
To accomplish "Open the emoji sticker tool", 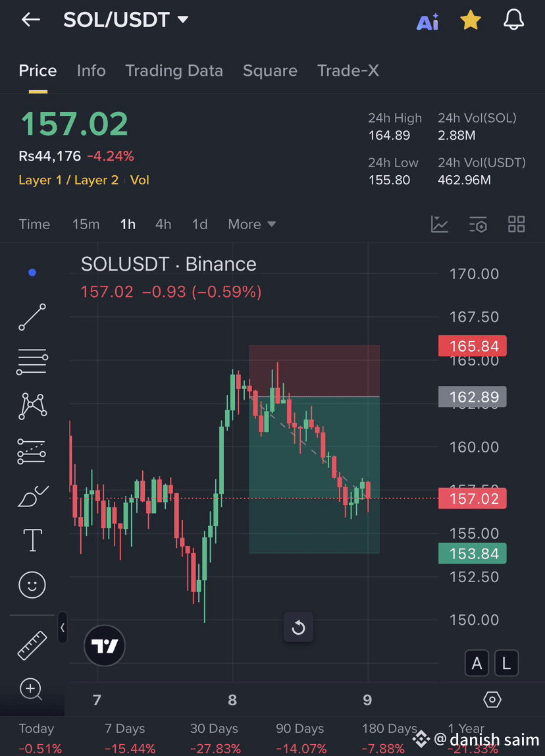I will click(x=32, y=585).
